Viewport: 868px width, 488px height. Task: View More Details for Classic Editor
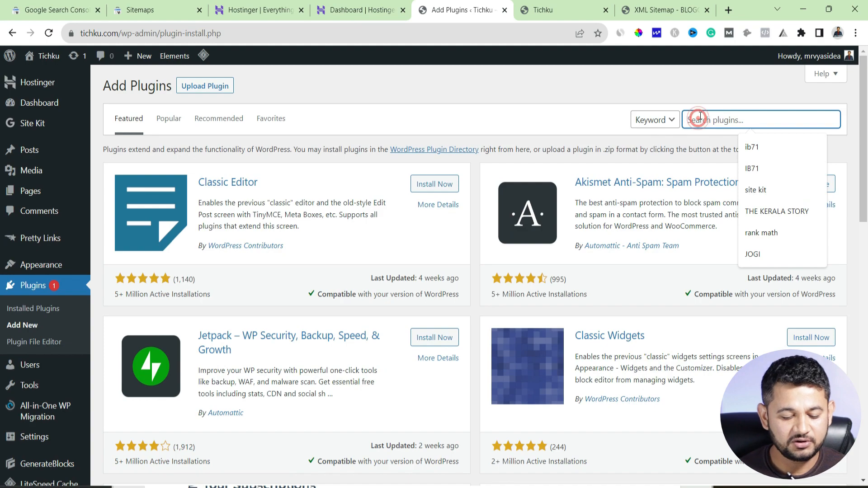[x=438, y=205]
